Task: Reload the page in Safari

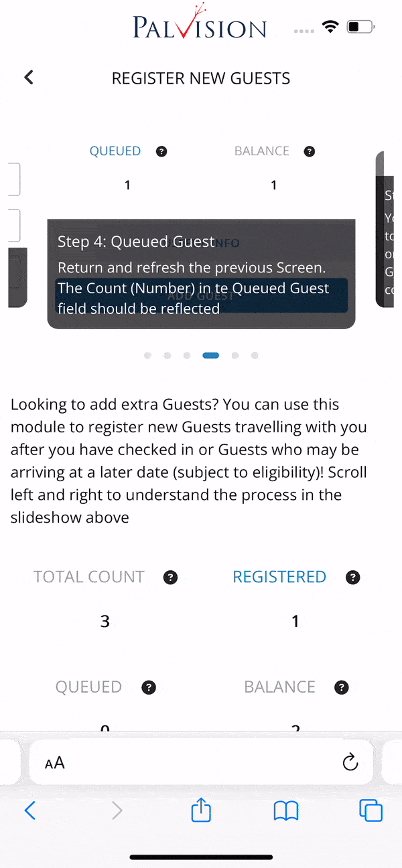Action: [349, 762]
